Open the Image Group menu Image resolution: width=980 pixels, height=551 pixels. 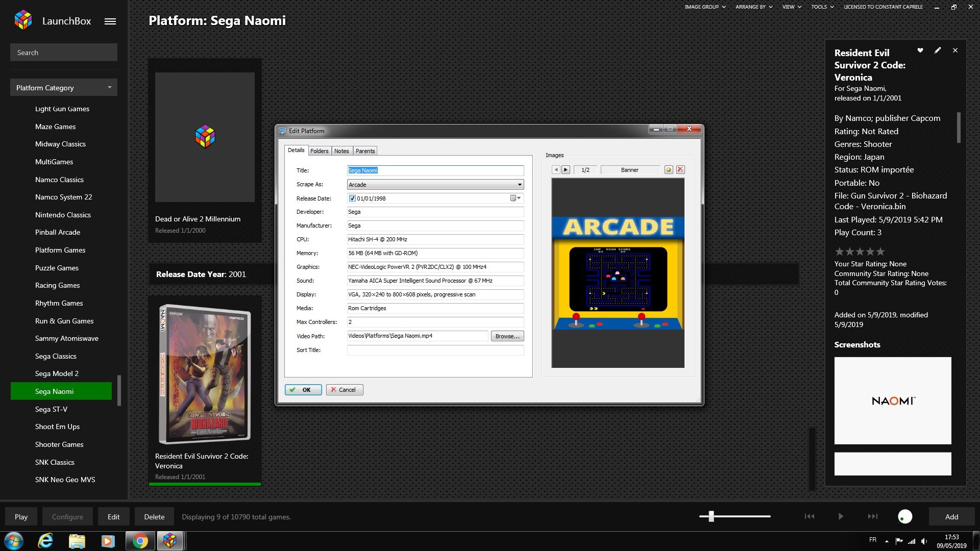[705, 7]
